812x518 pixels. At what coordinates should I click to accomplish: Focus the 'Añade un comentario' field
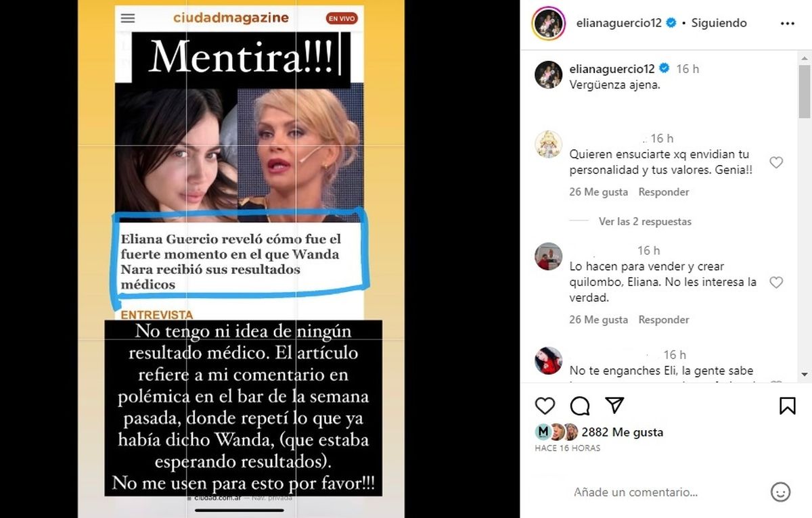click(x=636, y=492)
